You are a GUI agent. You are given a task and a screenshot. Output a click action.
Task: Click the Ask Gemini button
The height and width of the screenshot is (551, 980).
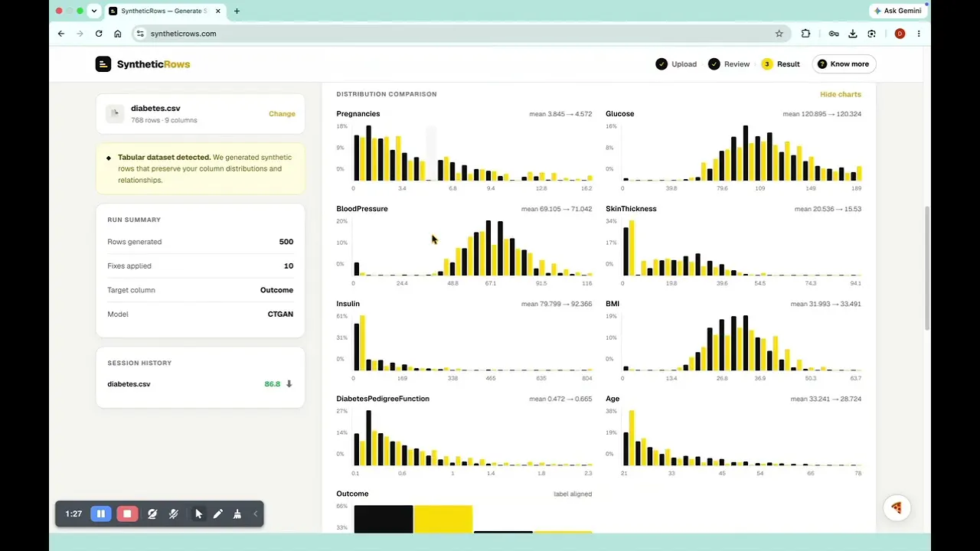tap(897, 11)
